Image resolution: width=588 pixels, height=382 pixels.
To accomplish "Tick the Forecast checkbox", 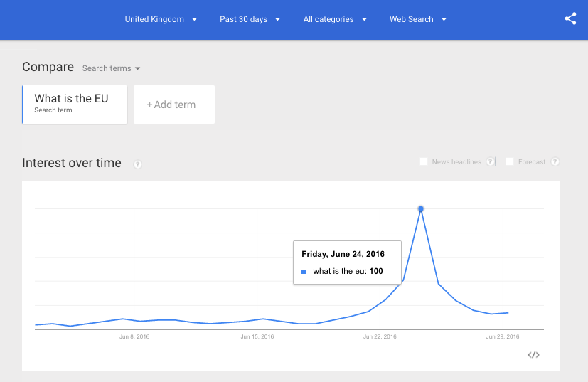I will coord(510,162).
